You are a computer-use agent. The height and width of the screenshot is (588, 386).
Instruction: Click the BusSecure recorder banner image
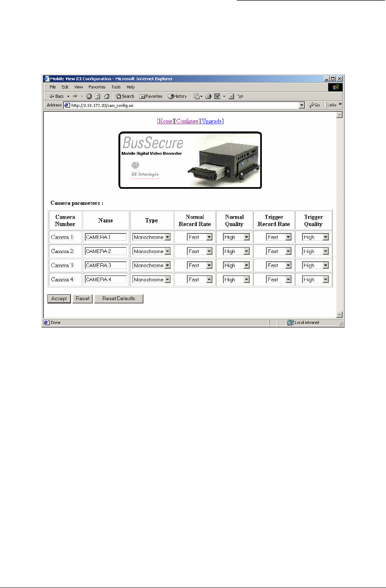(190, 160)
